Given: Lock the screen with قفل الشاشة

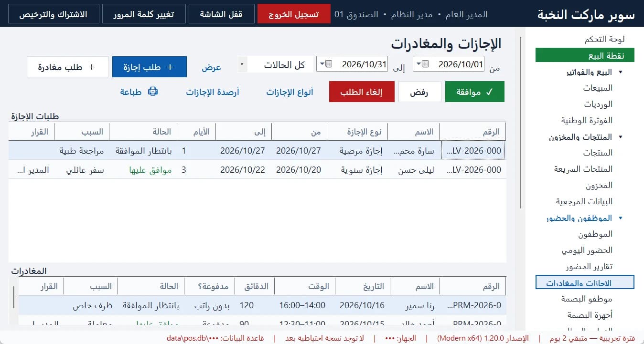Looking at the screenshot, I should click(221, 14).
